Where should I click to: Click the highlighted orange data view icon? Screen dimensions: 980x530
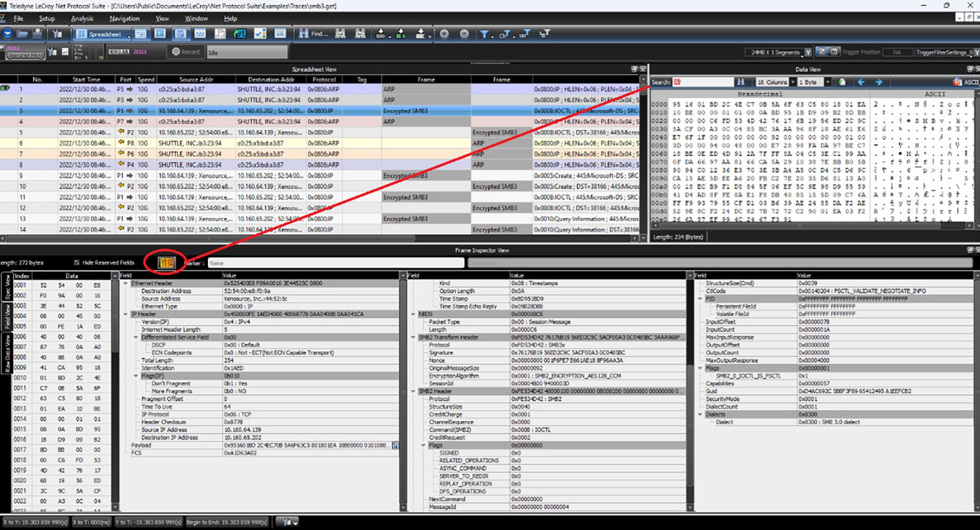pos(166,263)
